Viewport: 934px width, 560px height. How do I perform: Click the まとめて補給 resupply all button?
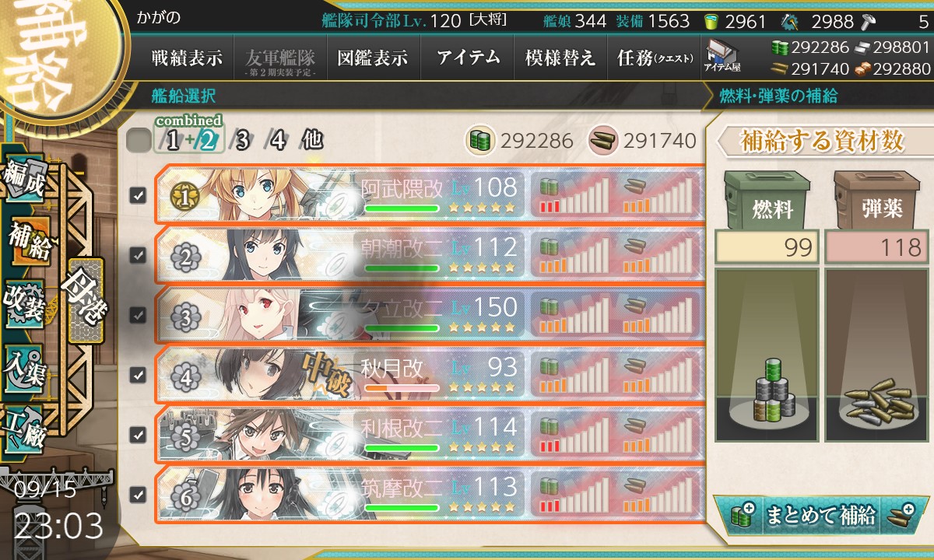pyautogui.click(x=818, y=514)
